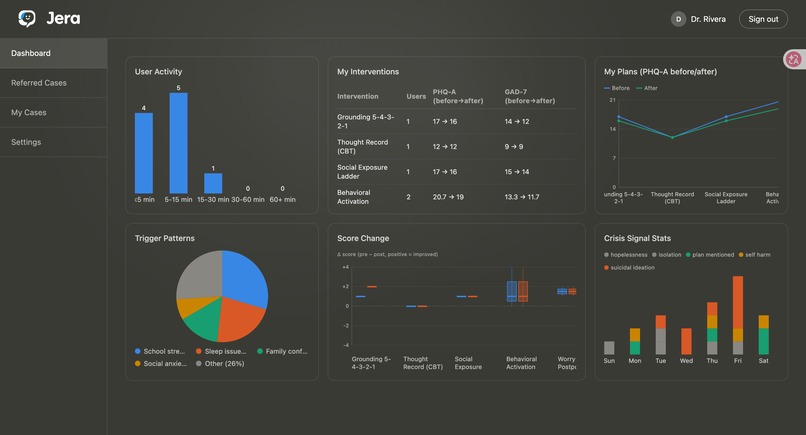Click the Trigger Patterns heading
Image resolution: width=806 pixels, height=435 pixels.
(164, 238)
